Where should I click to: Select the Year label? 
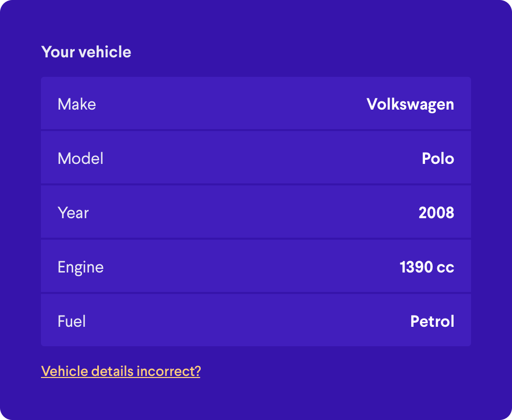pos(73,213)
